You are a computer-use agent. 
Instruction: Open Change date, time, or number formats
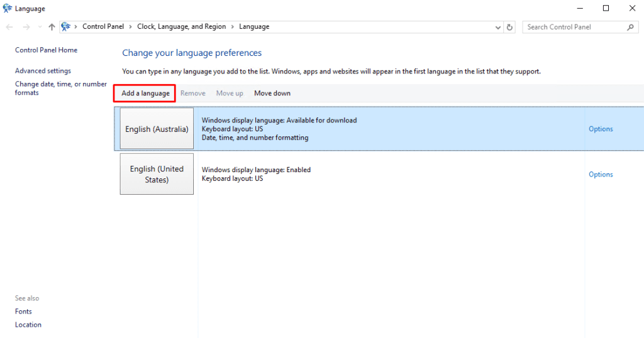pos(61,88)
